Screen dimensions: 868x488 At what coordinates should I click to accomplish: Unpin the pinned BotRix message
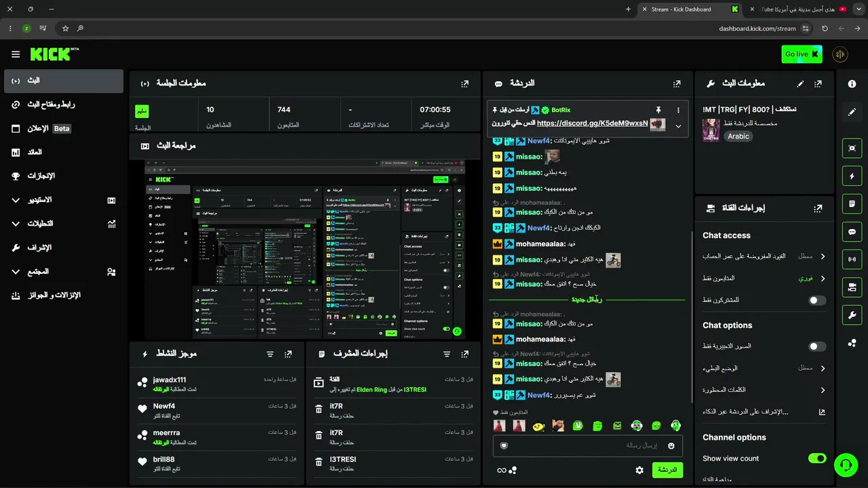pyautogui.click(x=658, y=110)
